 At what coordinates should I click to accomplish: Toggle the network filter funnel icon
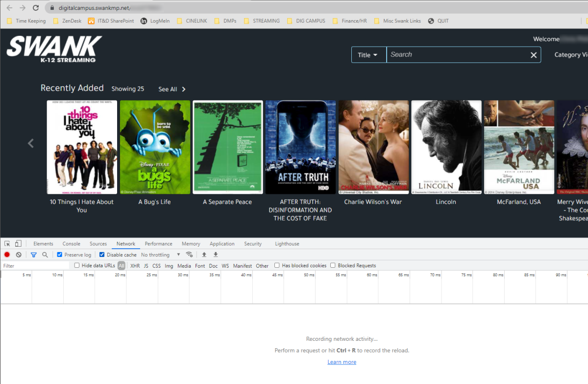[x=33, y=255]
